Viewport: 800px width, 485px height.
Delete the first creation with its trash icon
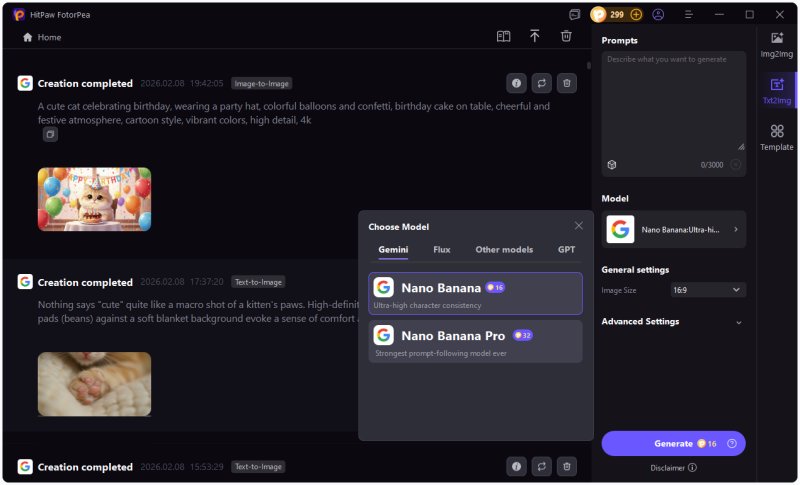tap(567, 83)
